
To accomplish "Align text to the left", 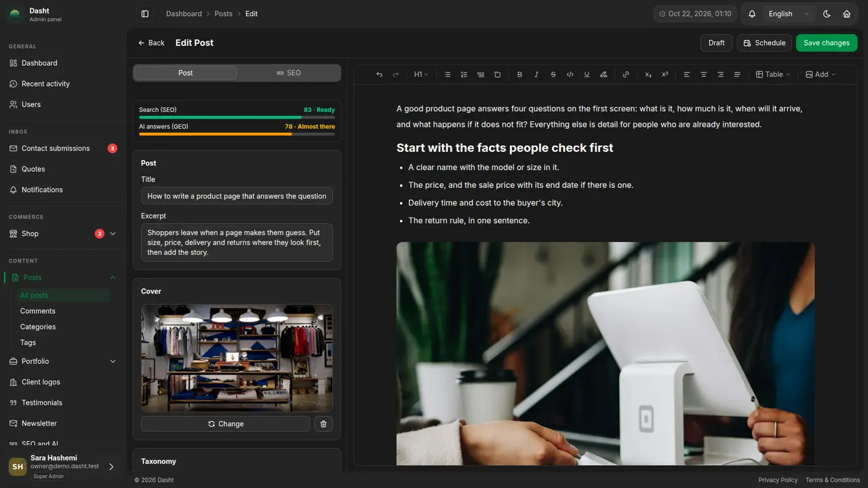I will [687, 75].
